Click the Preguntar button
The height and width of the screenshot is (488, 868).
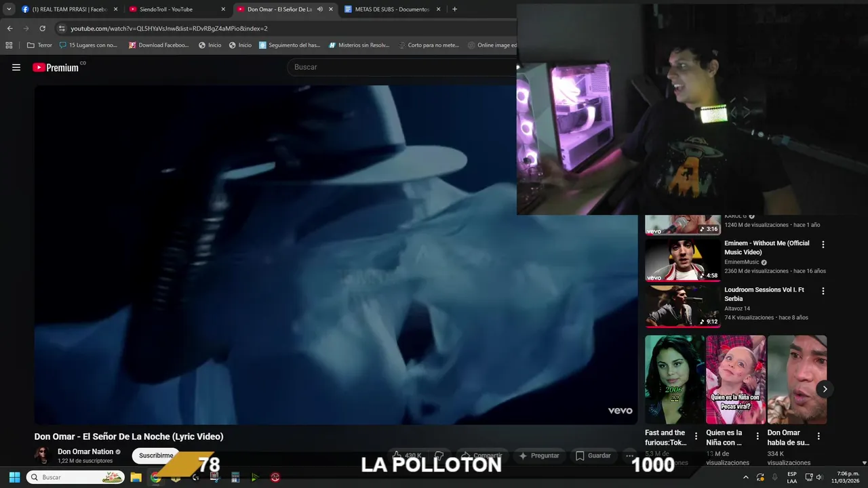coord(539,455)
